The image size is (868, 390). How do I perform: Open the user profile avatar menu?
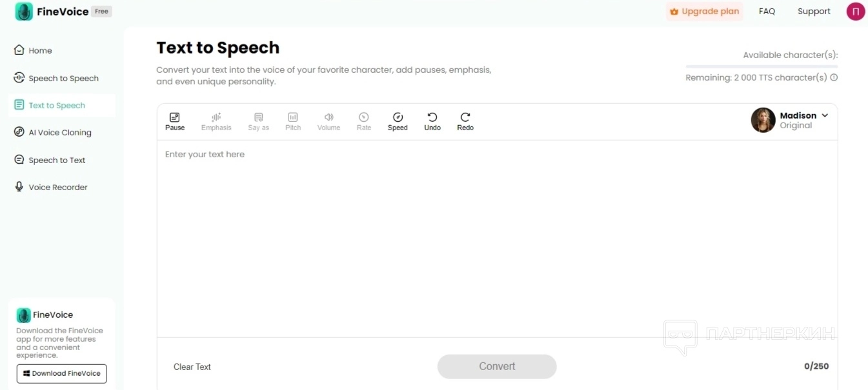pyautogui.click(x=855, y=12)
